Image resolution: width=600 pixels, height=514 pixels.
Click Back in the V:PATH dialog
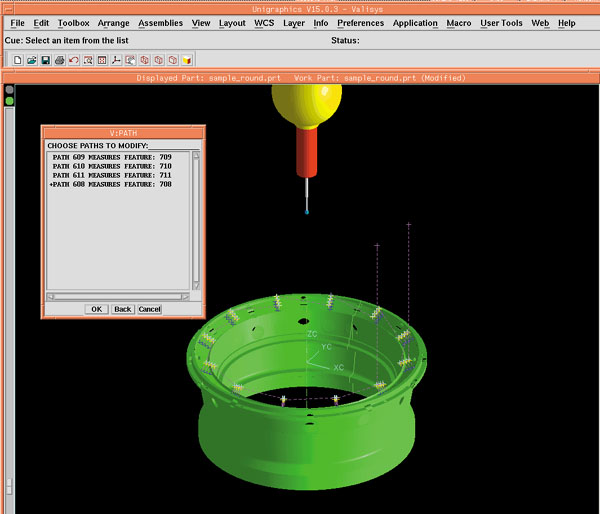click(122, 309)
